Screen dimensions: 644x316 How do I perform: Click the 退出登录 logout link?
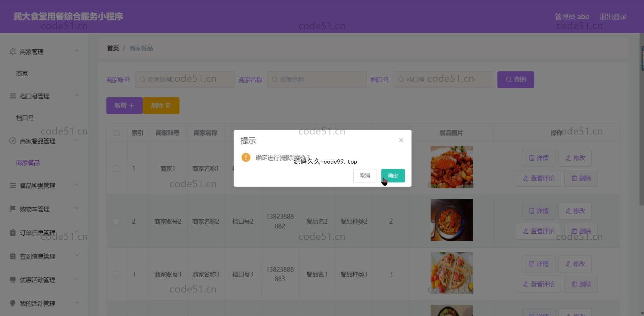point(613,17)
